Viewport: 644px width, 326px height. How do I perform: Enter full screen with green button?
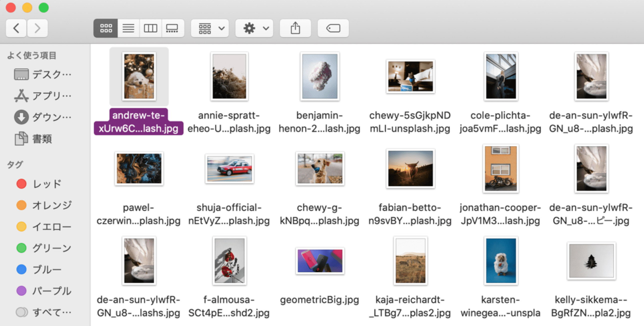click(43, 7)
